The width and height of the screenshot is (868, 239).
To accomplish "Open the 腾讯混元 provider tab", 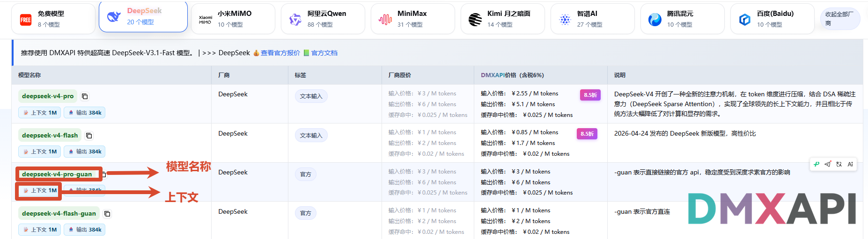I will 683,19.
